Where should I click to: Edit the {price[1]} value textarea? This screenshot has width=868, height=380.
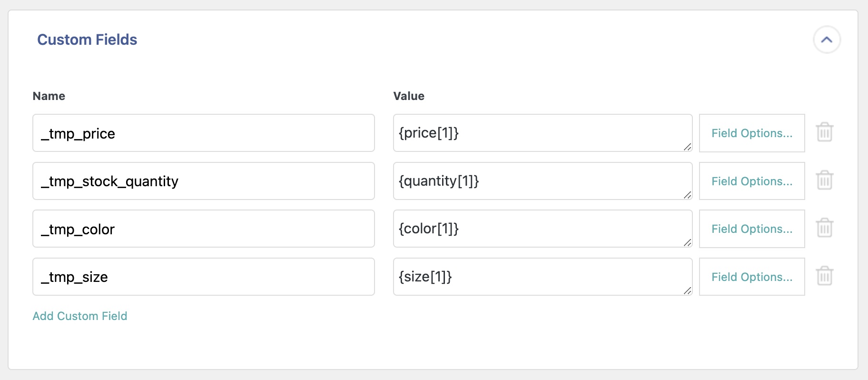tap(542, 133)
